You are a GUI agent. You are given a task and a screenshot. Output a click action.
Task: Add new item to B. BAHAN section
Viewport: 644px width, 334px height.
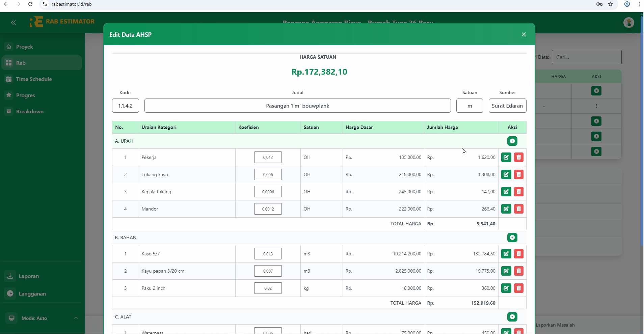coord(512,238)
